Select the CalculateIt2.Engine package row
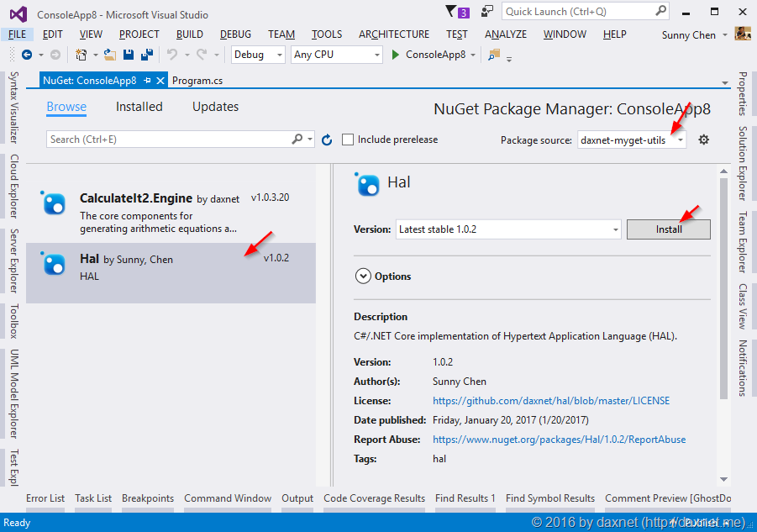 [x=171, y=213]
